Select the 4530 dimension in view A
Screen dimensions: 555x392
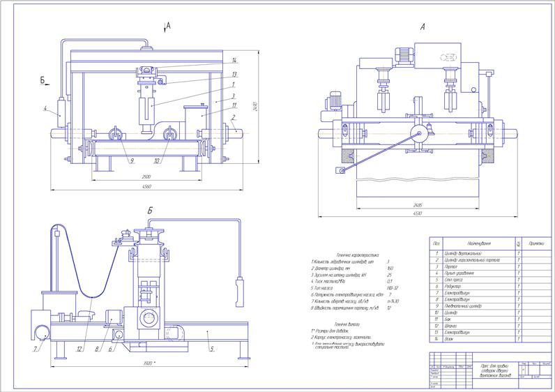[x=418, y=213]
